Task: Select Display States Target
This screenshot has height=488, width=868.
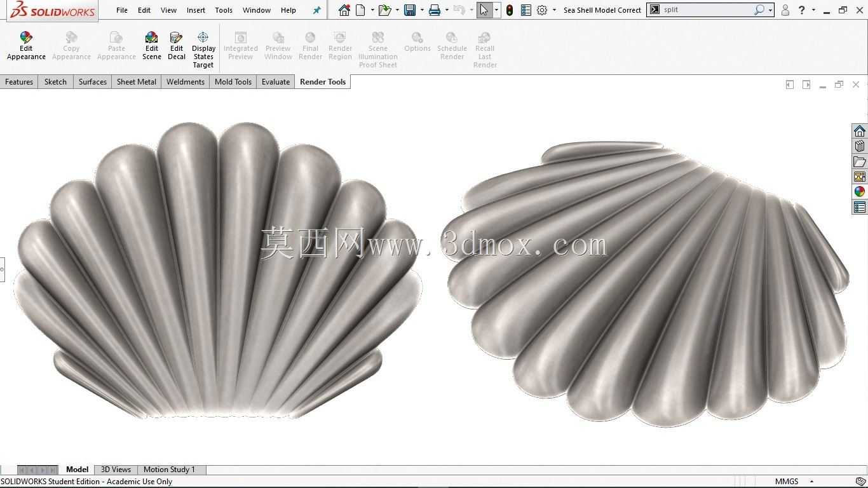Action: click(203, 50)
